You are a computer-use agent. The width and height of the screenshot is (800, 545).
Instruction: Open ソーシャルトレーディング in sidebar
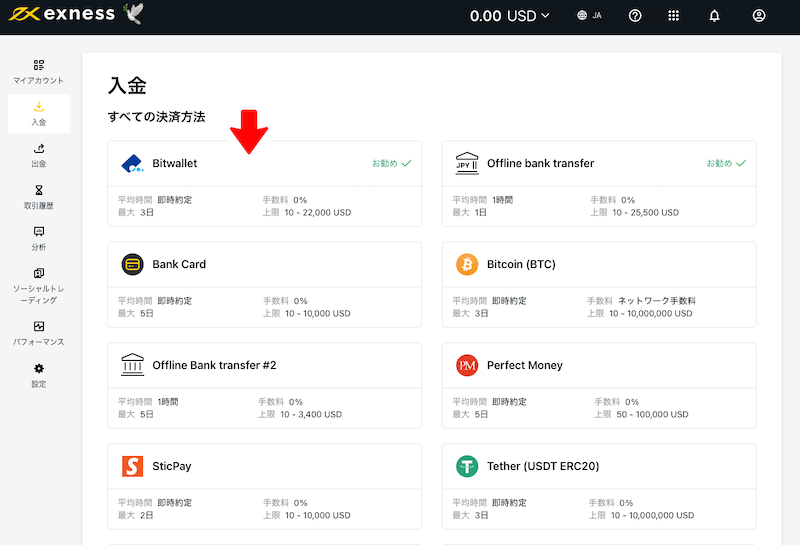39,286
